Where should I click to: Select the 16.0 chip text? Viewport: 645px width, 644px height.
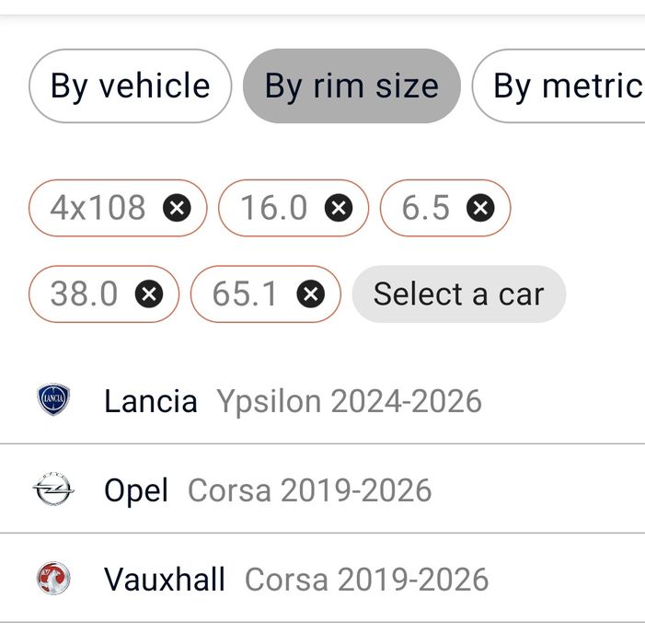click(x=274, y=208)
